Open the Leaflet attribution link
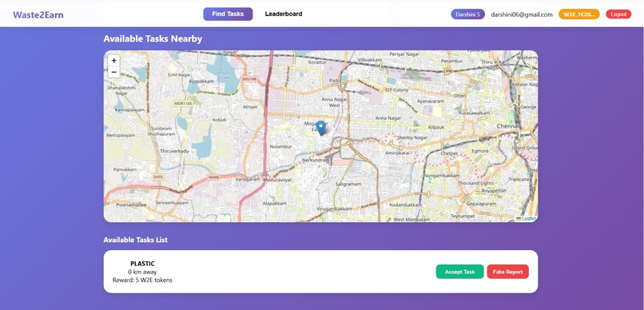 coord(529,219)
